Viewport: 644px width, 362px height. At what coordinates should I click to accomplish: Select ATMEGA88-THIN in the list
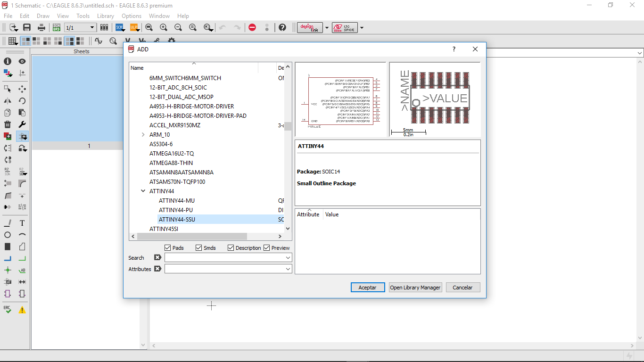coord(171,163)
